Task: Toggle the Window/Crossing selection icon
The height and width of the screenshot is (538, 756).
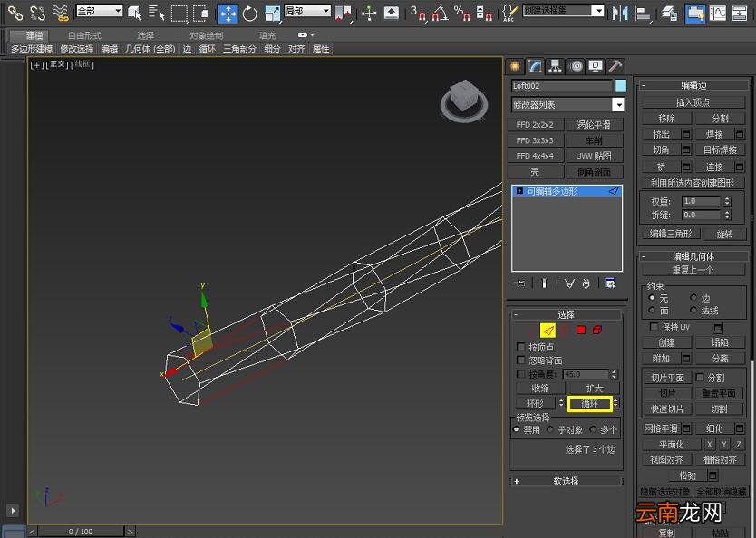Action: tap(200, 13)
